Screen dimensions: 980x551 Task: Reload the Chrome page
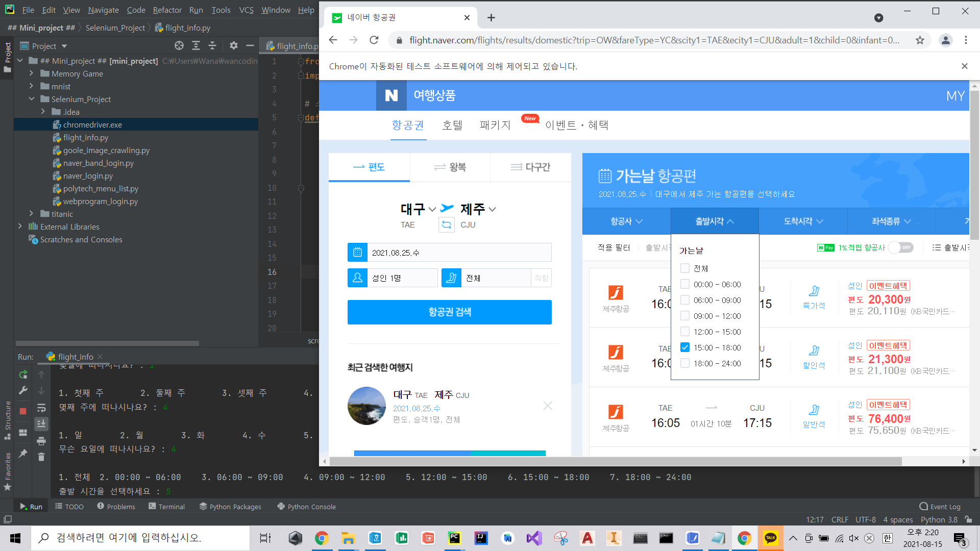[x=374, y=40]
